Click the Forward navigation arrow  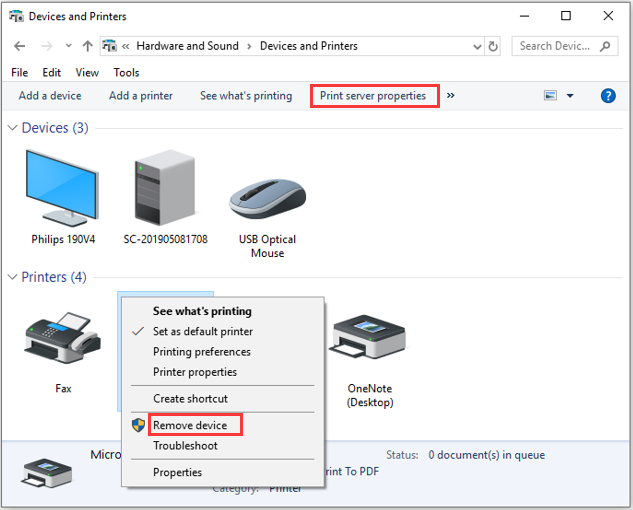pos(47,46)
